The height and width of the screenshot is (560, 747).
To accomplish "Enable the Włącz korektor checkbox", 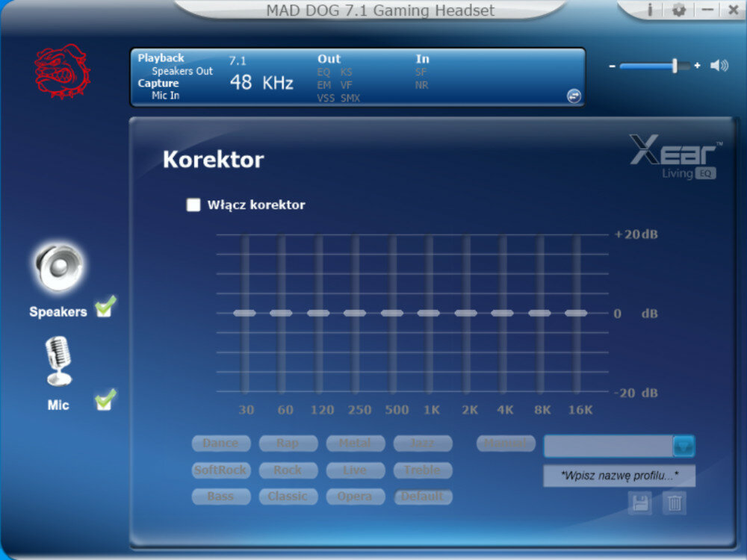I will 193,205.
